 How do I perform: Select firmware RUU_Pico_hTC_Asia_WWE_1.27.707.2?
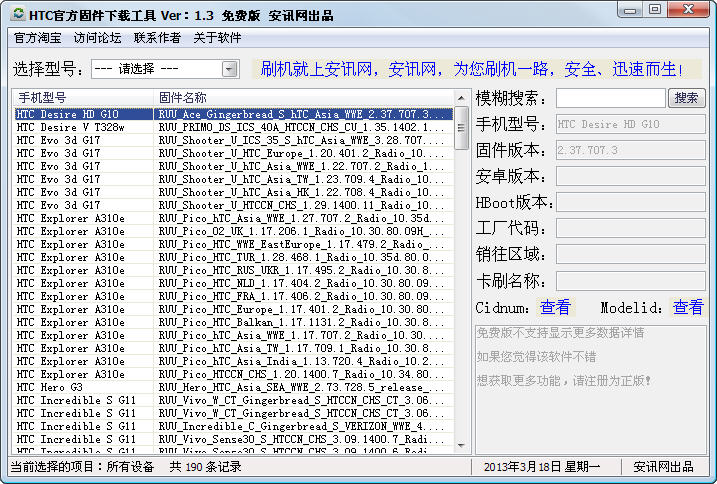pos(234,218)
